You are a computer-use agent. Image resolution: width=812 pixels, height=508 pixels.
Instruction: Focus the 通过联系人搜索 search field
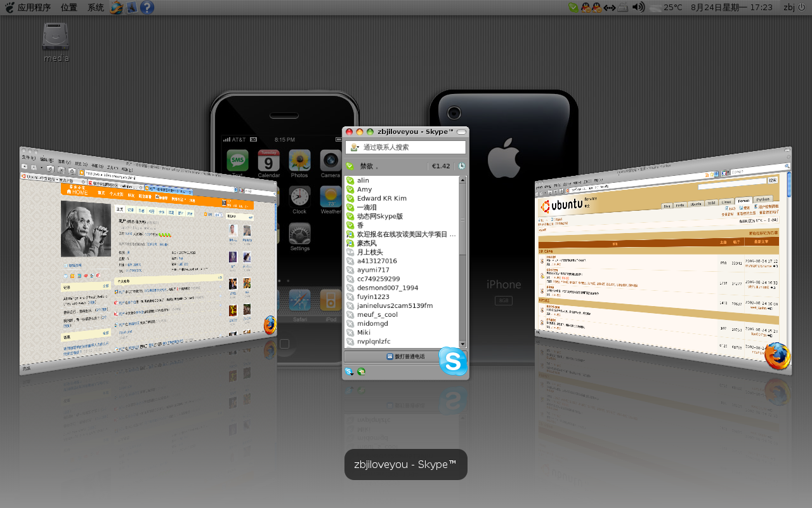[x=405, y=147]
